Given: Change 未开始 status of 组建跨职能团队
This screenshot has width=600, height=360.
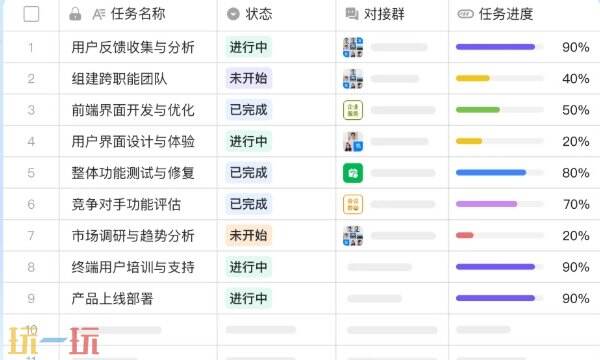Looking at the screenshot, I should [x=248, y=78].
